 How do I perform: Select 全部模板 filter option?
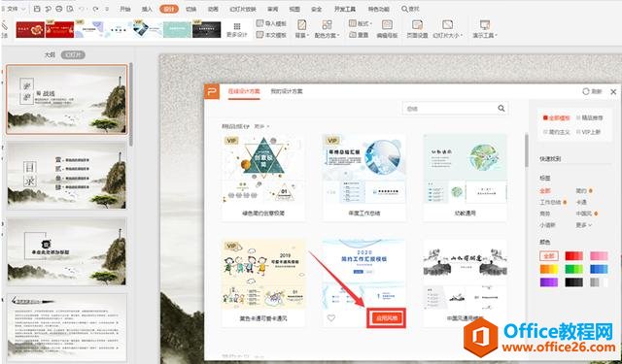[556, 117]
